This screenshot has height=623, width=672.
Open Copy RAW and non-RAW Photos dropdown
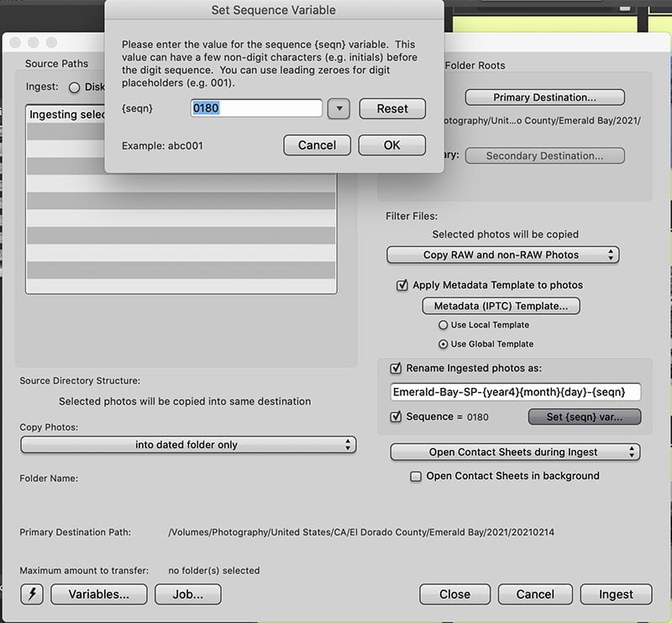[x=502, y=255]
